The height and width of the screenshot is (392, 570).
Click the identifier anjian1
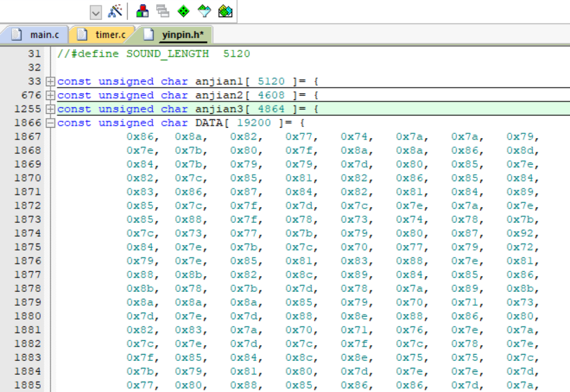point(219,81)
